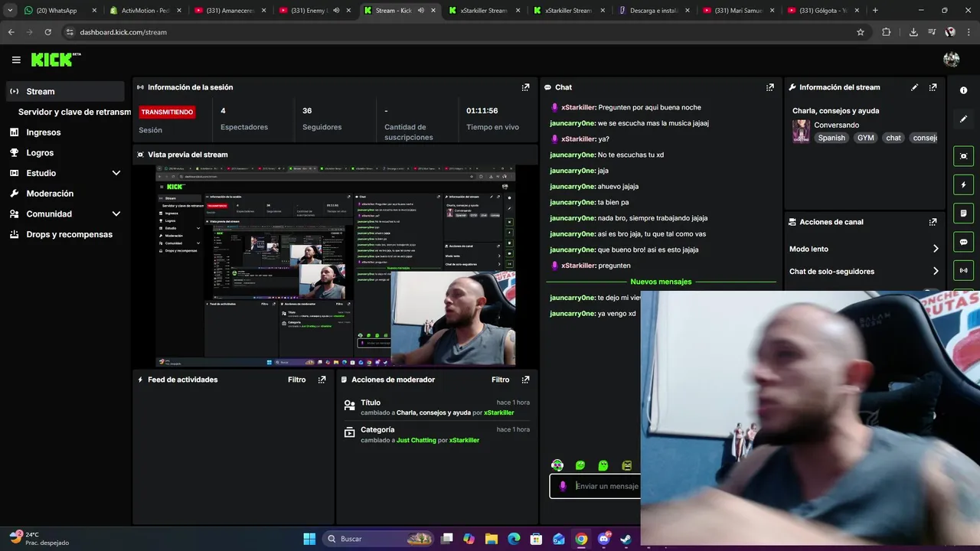
Task: Pick the third green emote above message box
Action: pos(603,465)
